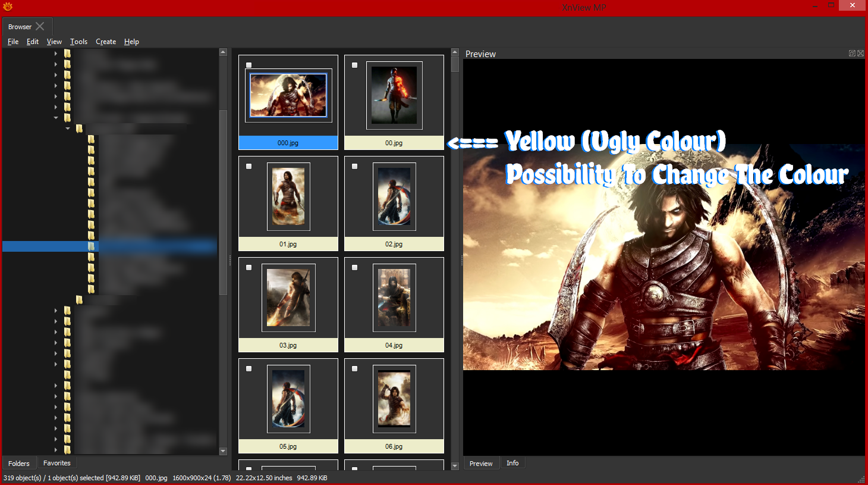Click the filename label "05.jpg"
The height and width of the screenshot is (485, 868).
point(288,446)
